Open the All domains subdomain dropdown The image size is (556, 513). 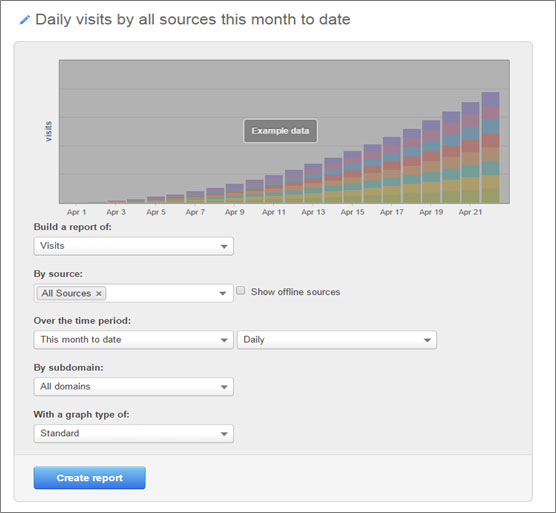coord(133,386)
